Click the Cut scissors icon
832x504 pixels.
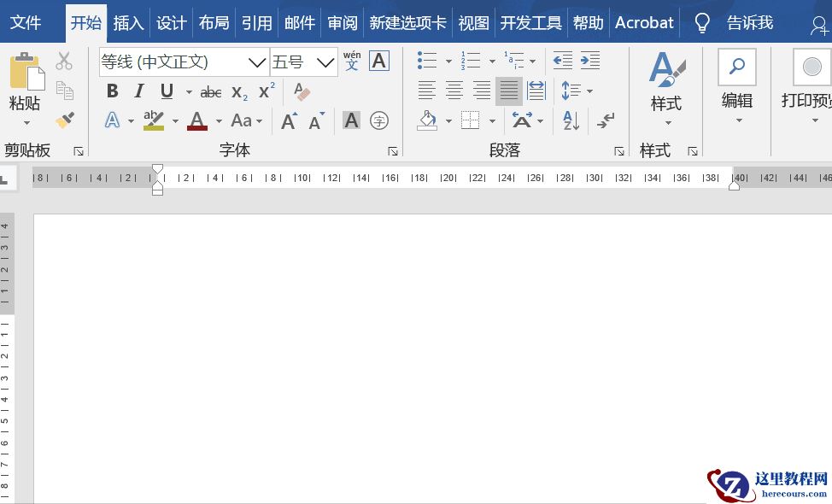[64, 61]
